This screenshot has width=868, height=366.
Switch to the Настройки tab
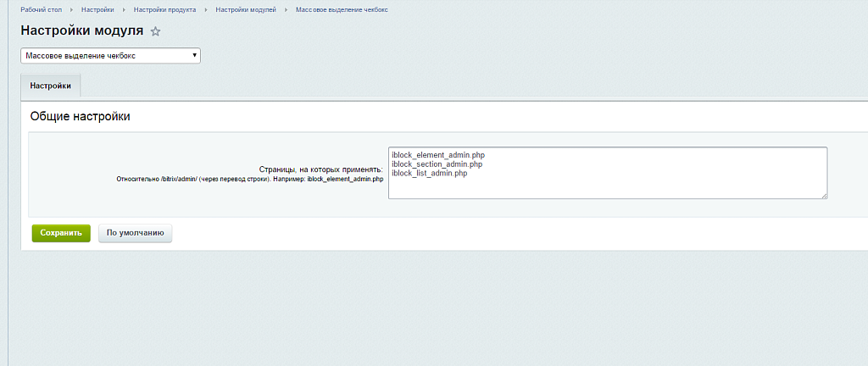pyautogui.click(x=50, y=86)
